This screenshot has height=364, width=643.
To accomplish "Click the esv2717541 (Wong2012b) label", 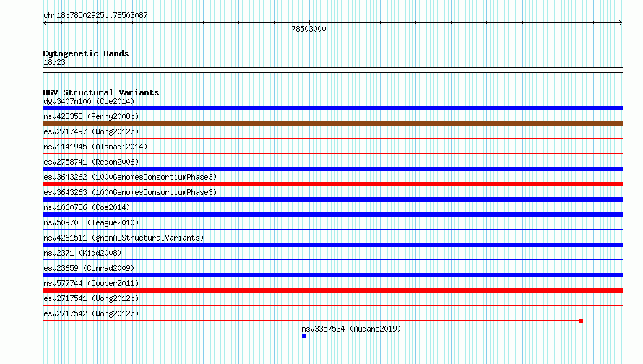I will click(x=91, y=298).
